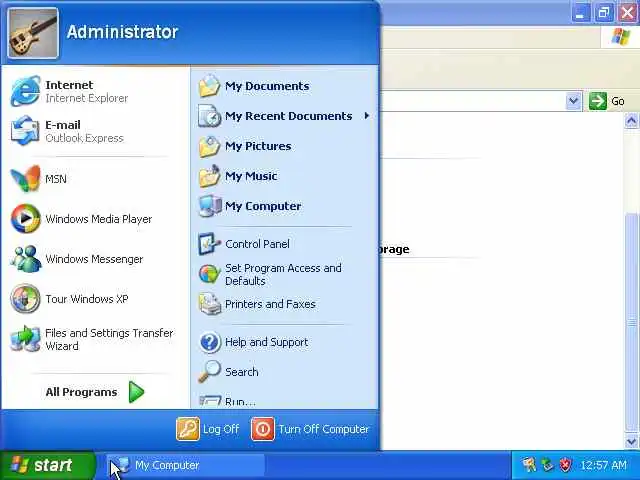Click the MSN label text
The height and width of the screenshot is (480, 640).
tap(56, 179)
